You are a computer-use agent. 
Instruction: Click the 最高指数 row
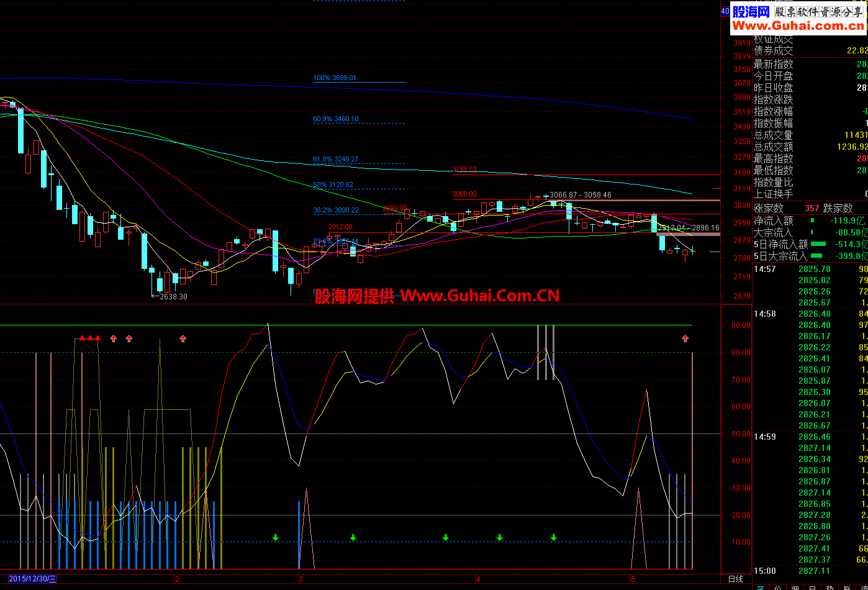(810, 158)
